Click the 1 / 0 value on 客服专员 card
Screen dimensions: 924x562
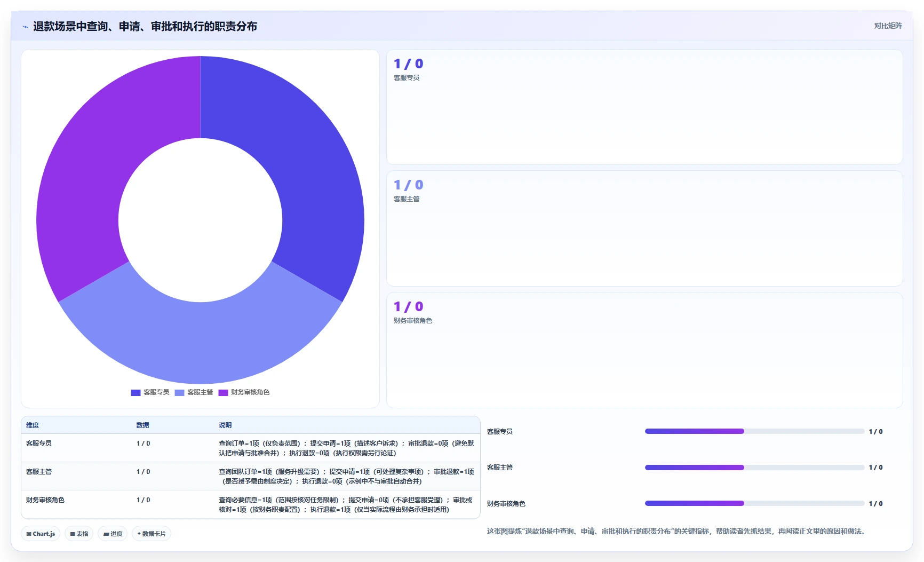[x=408, y=64]
